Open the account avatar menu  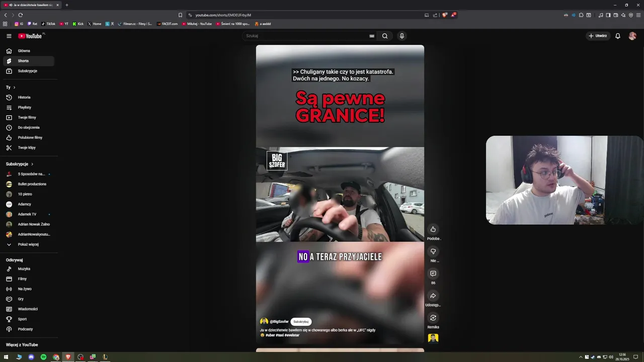tap(632, 36)
